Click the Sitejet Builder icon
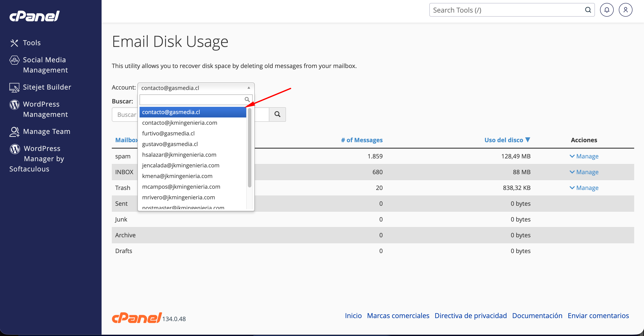Screen dimensions: 644x336 click(14, 87)
